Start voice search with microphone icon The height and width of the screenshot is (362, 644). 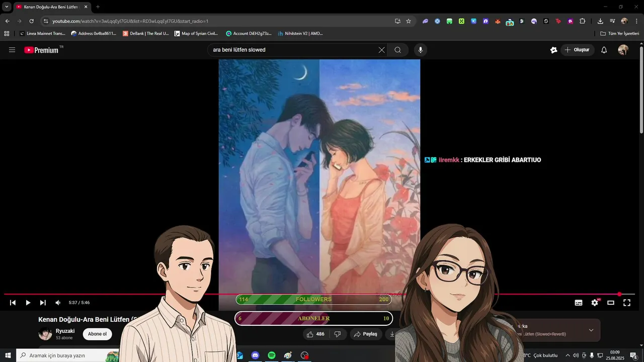(x=421, y=50)
